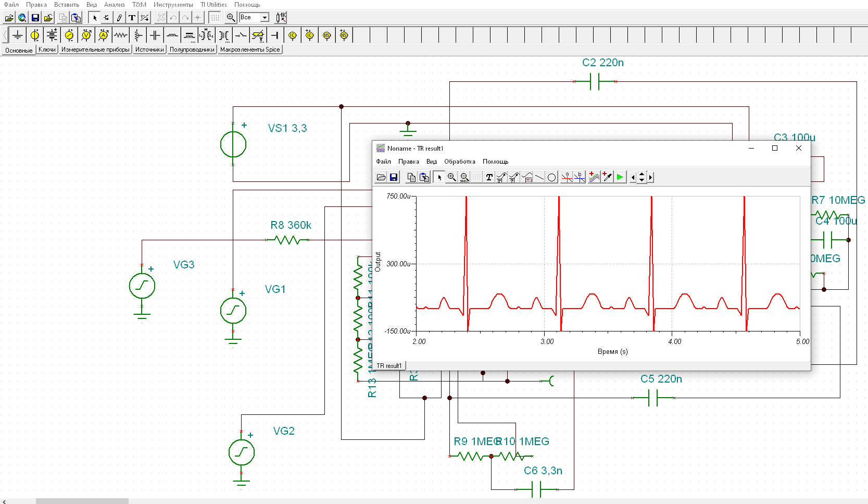Open Помощь menu in TR result window
This screenshot has width=868, height=504.
495,162
